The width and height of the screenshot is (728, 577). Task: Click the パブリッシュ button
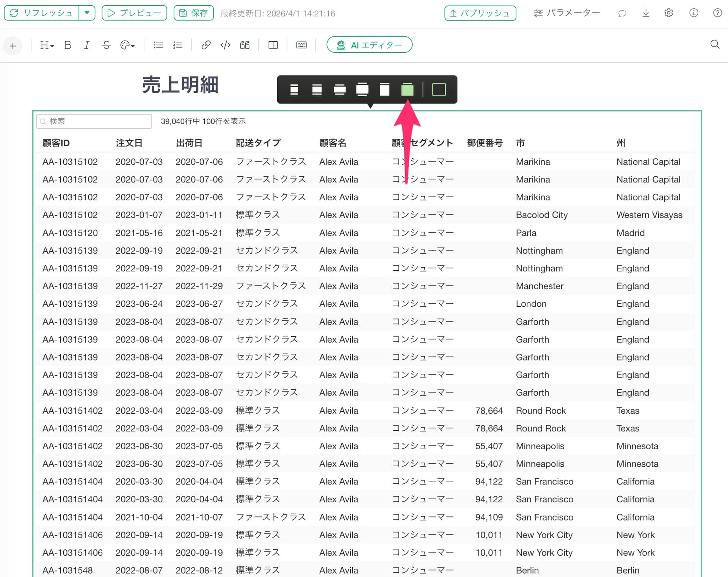click(x=480, y=13)
